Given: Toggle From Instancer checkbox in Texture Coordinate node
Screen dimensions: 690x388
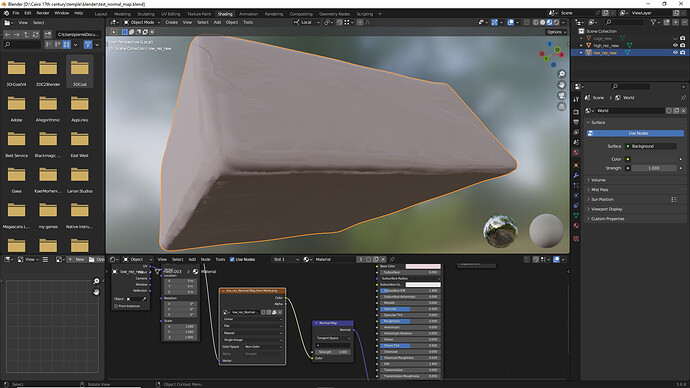Looking at the screenshot, I should (x=116, y=306).
